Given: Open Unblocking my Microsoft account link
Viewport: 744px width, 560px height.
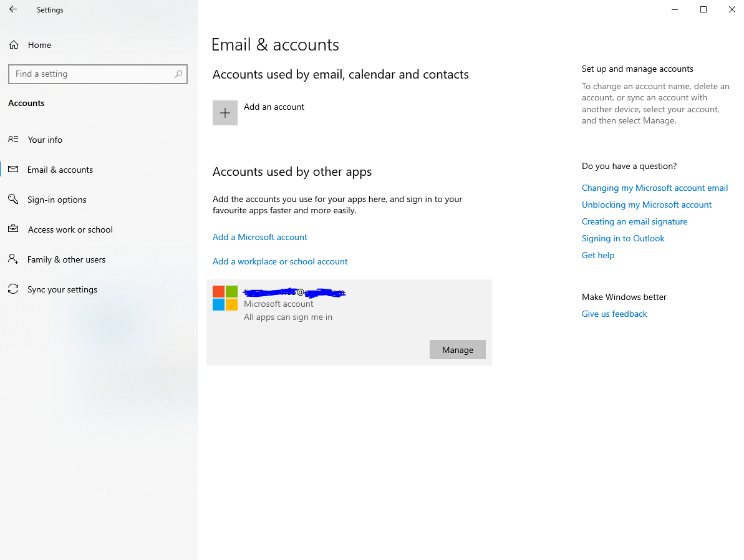Looking at the screenshot, I should (x=647, y=205).
